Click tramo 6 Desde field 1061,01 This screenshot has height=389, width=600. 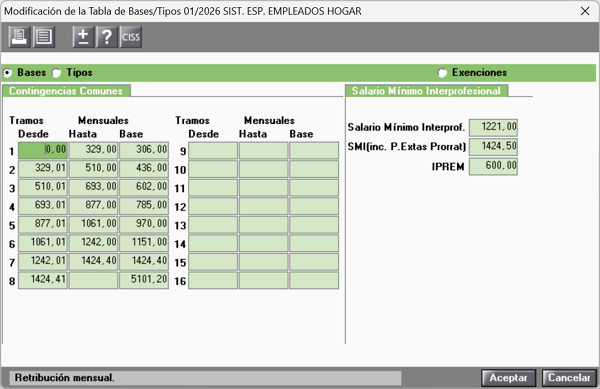coord(43,243)
